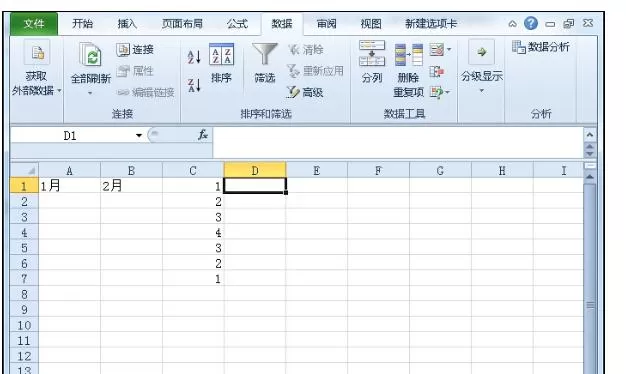Viewport: 626px width, 374px height.
Task: Switch to the 审阅 ribbon tab
Action: point(327,24)
